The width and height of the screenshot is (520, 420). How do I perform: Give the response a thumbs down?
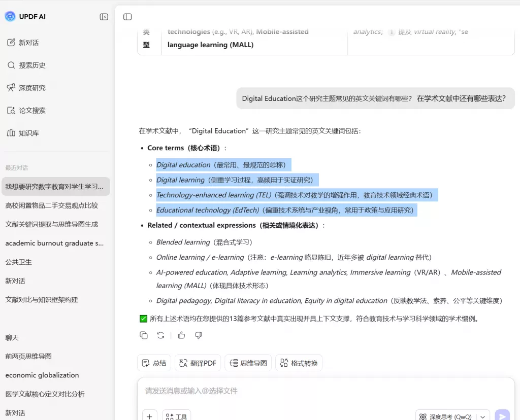point(198,335)
